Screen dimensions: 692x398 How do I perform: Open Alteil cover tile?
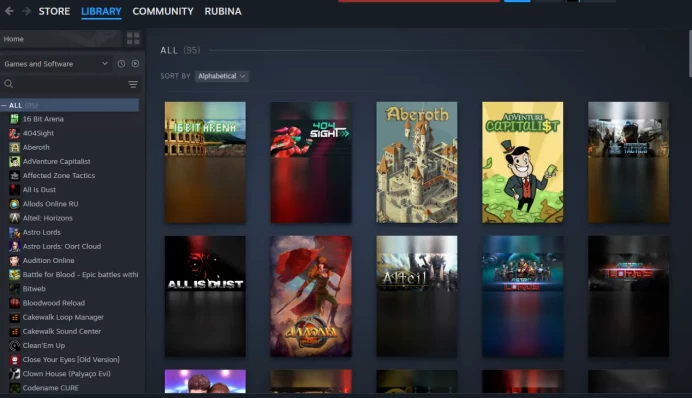(417, 296)
